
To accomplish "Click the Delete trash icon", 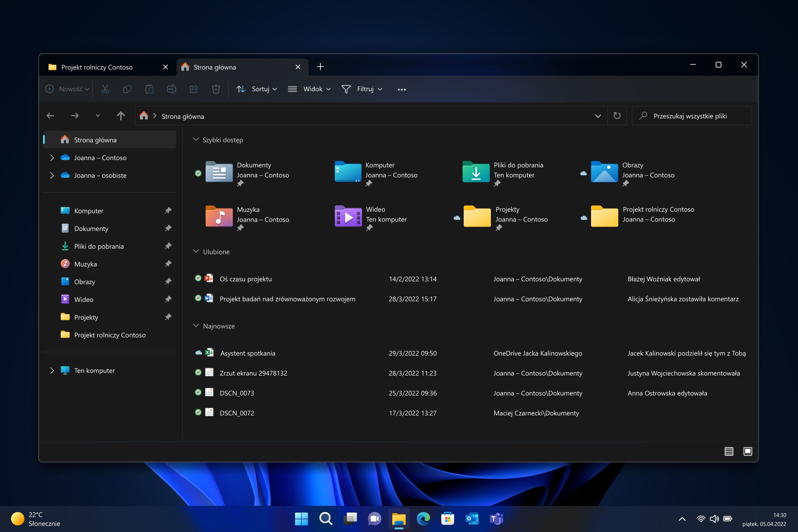I will tap(216, 89).
